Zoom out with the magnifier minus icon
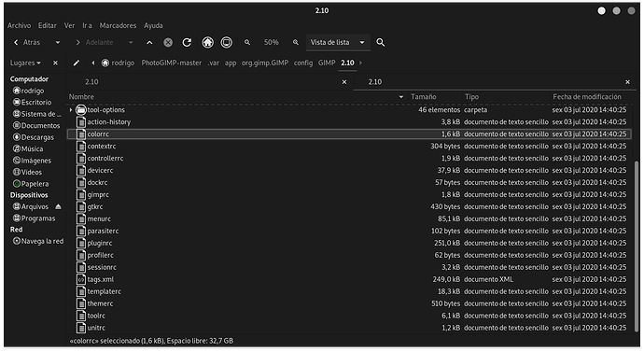This screenshot has height=352, width=644. (247, 42)
